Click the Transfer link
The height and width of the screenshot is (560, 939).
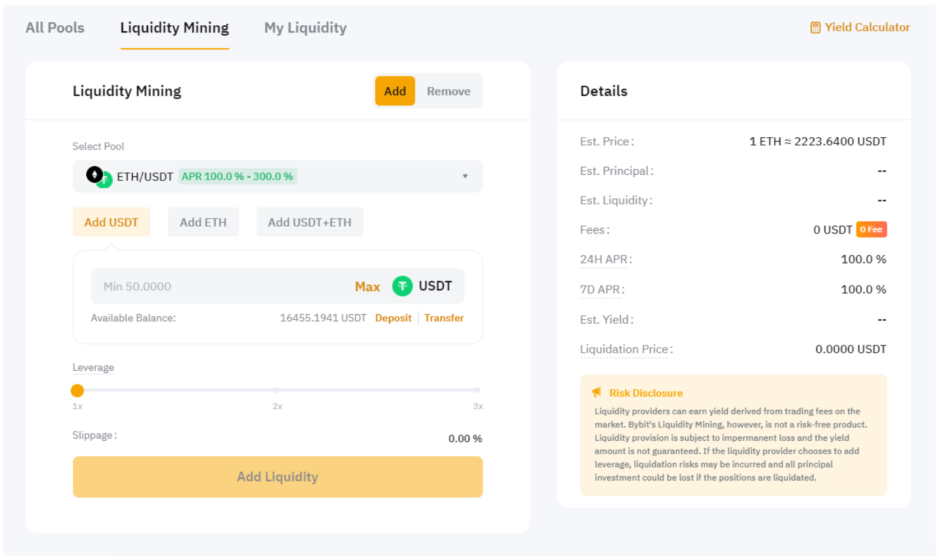pos(444,318)
